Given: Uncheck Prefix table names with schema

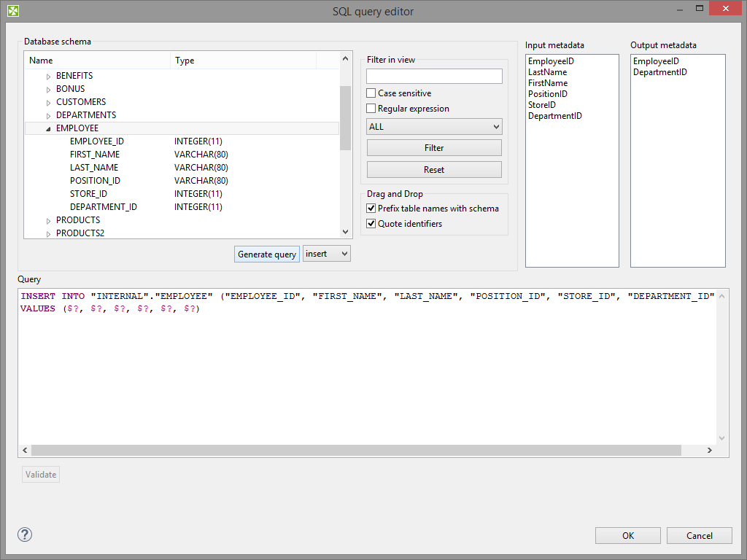Looking at the screenshot, I should coord(371,209).
